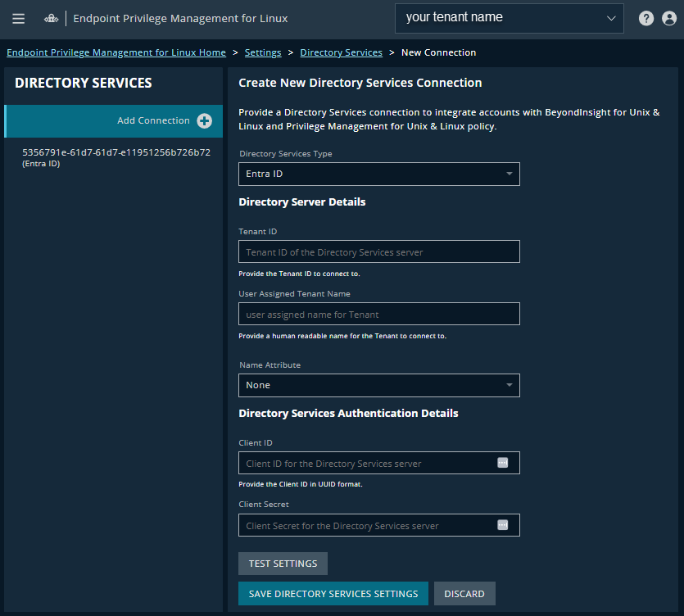Image resolution: width=684 pixels, height=616 pixels.
Task: Select the 5356791e Entra ID connection
Action: point(116,157)
